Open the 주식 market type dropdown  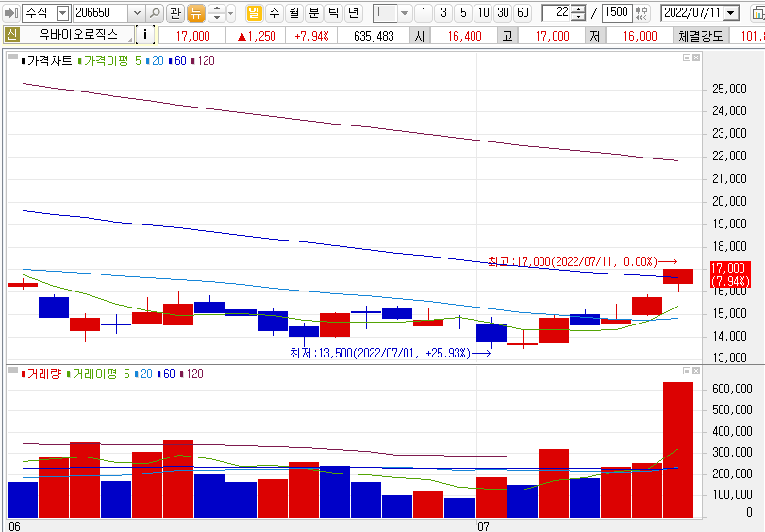point(63,13)
